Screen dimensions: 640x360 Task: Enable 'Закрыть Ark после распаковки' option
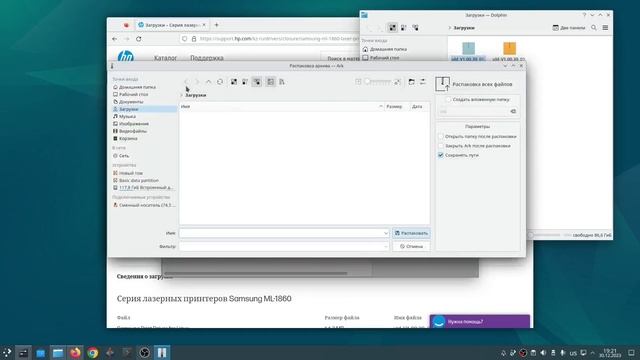(x=441, y=146)
